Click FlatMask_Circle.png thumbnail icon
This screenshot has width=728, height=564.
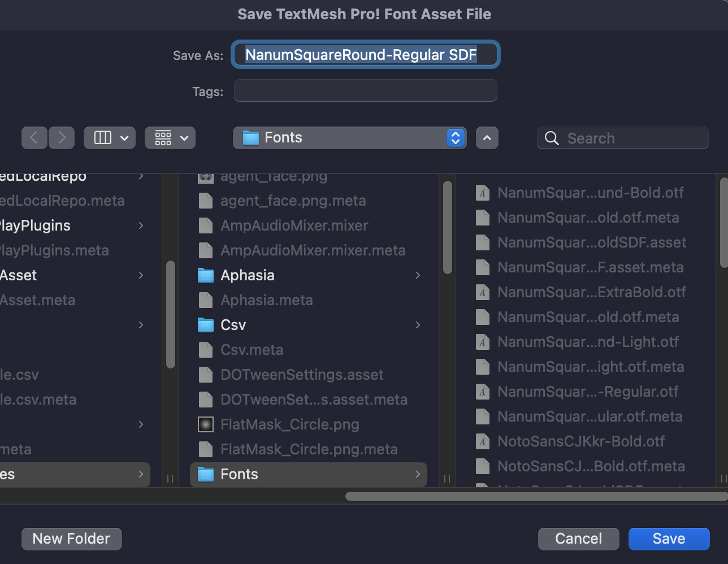point(206,424)
